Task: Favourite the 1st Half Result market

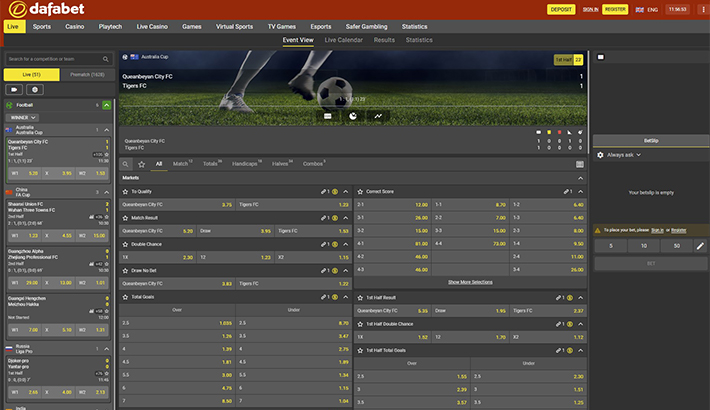Action: click(360, 298)
